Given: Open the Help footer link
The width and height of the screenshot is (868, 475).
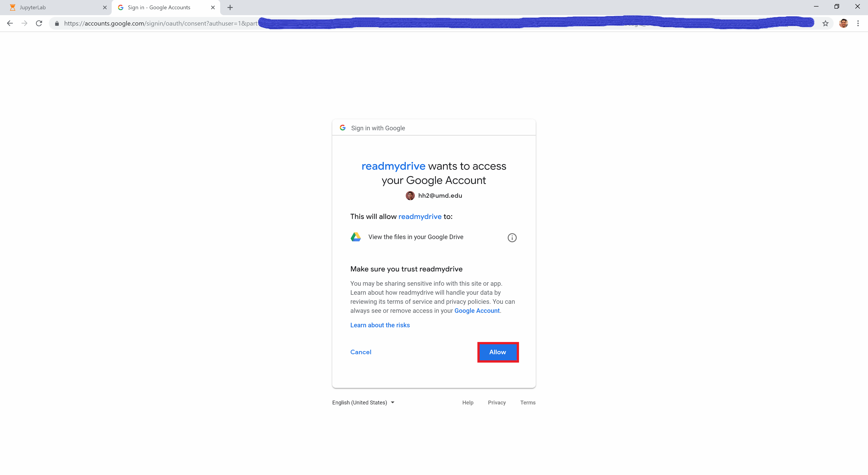Looking at the screenshot, I should 468,402.
